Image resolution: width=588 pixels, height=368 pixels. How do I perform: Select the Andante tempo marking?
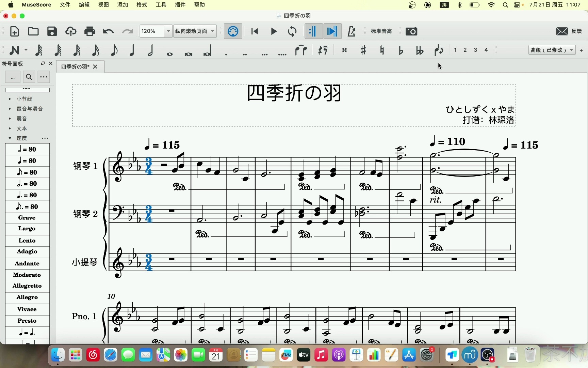point(27,263)
